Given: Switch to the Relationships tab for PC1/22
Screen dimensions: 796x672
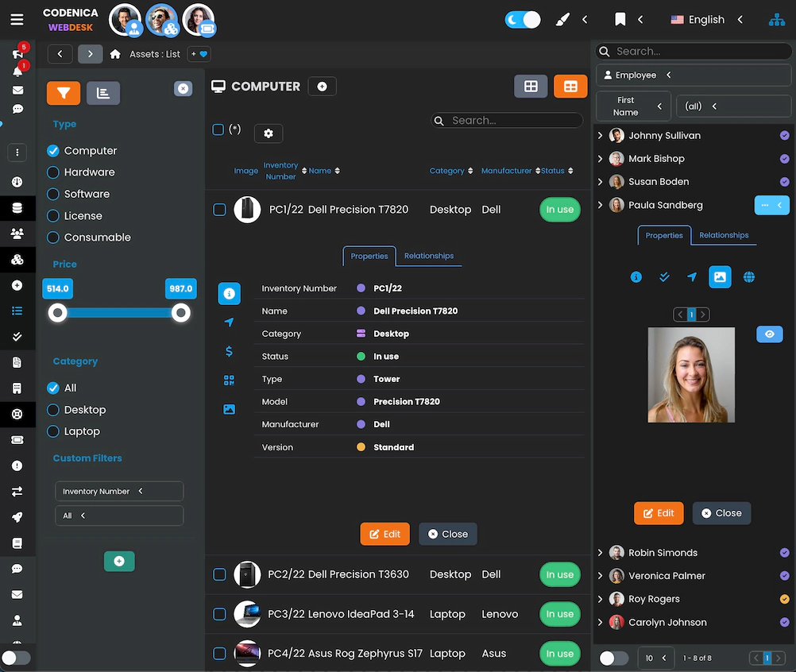Looking at the screenshot, I should pyautogui.click(x=429, y=256).
